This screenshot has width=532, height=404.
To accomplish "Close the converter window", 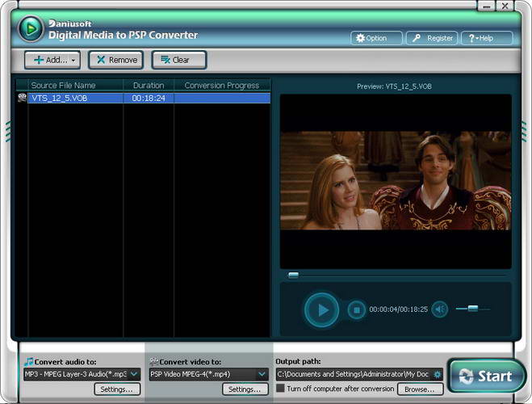I will pyautogui.click(x=505, y=6).
